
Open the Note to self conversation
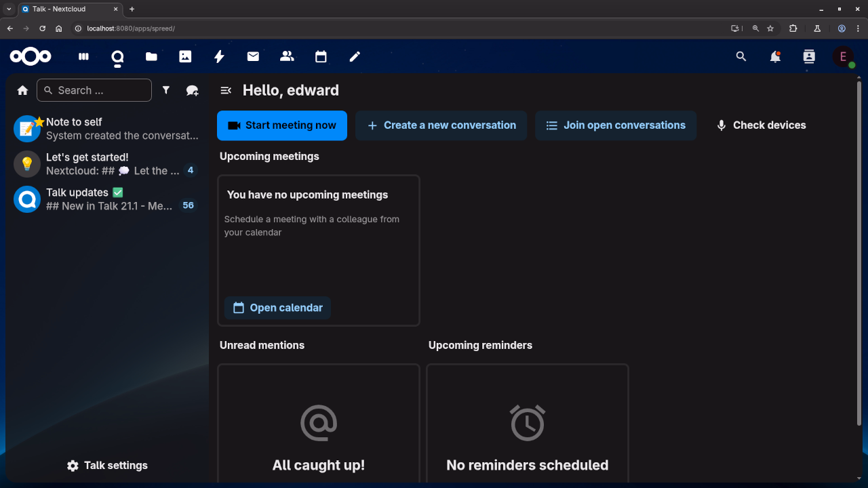[x=107, y=129]
